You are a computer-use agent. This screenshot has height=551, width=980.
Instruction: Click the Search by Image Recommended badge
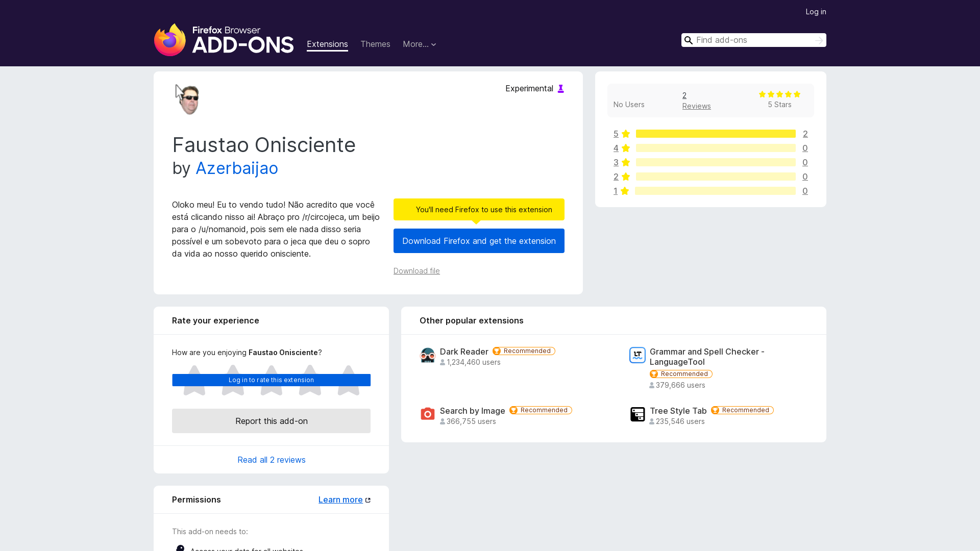541,410
